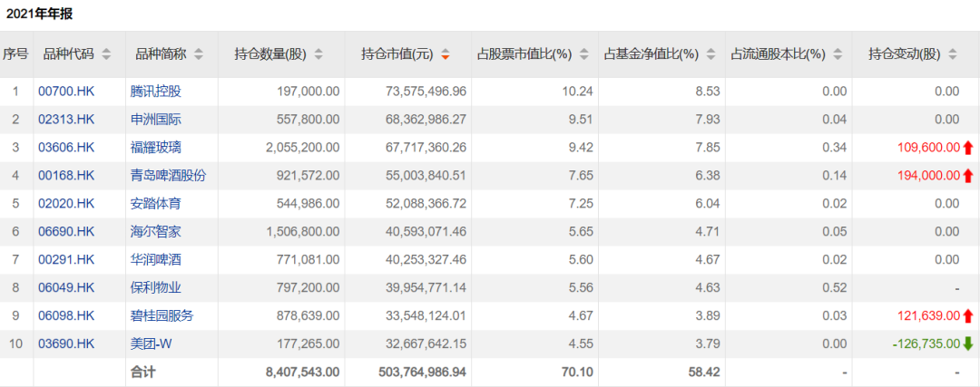The width and height of the screenshot is (980, 387).
Task: Click the green down arrow for 美团-W
Action: [x=968, y=343]
